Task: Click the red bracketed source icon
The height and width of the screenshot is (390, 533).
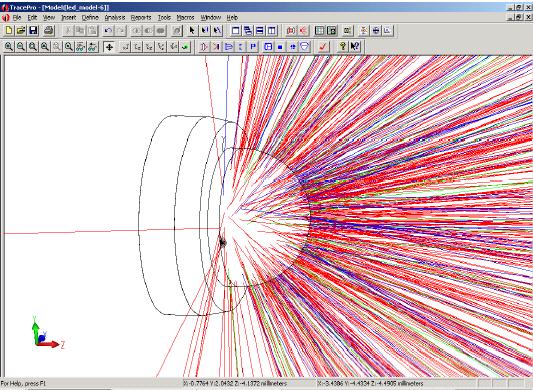Action: 291,31
